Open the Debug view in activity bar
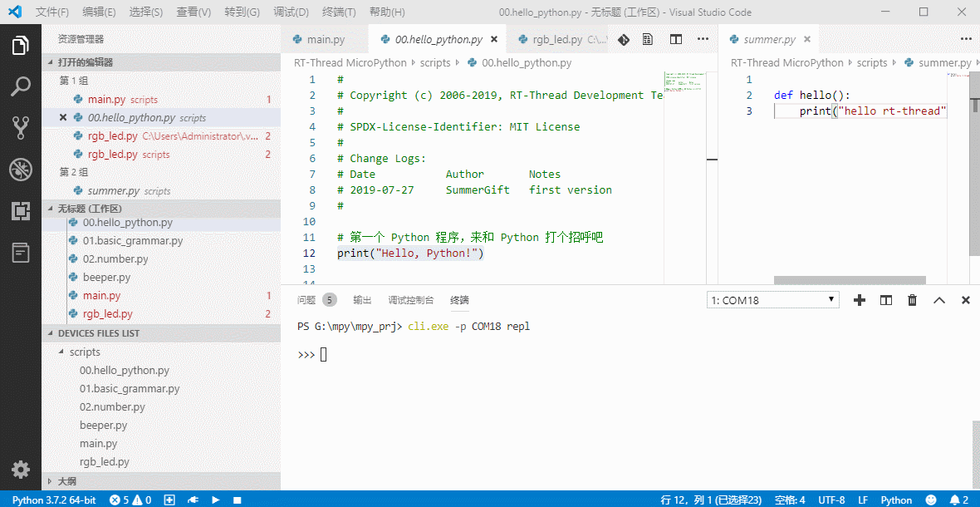Viewport: 980px width, 507px height. [21, 170]
